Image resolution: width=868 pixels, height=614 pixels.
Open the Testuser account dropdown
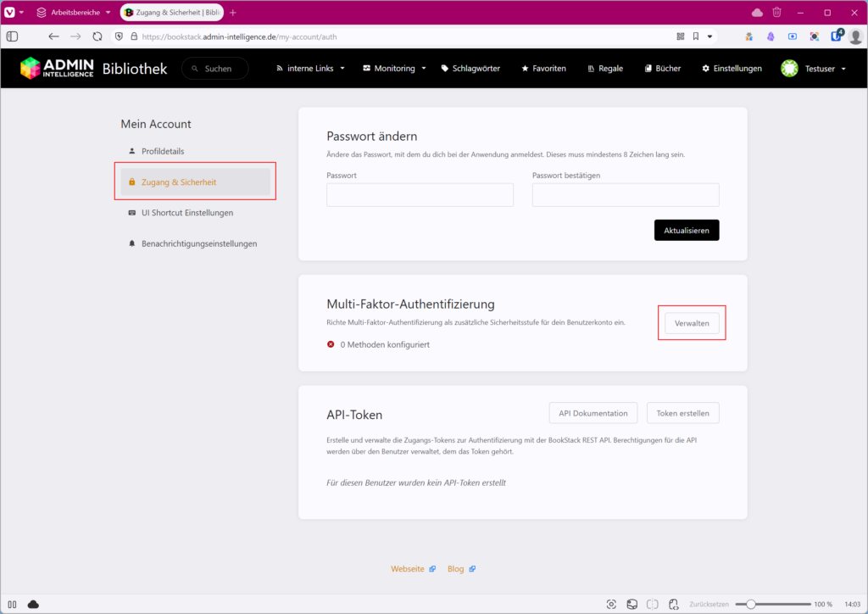pos(814,69)
